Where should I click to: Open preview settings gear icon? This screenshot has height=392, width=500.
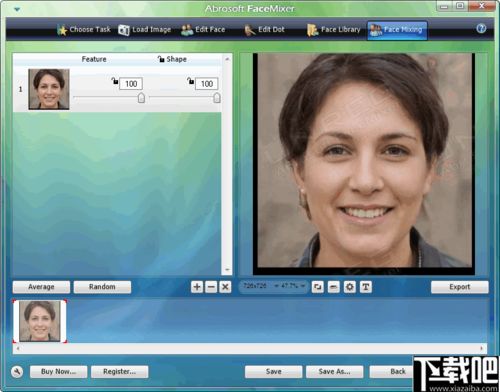pos(349,287)
